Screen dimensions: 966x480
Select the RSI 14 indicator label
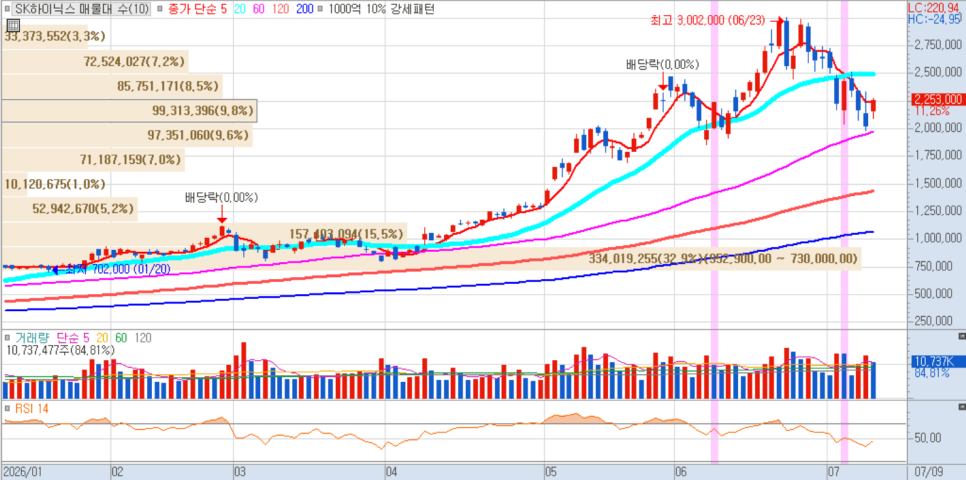[31, 409]
